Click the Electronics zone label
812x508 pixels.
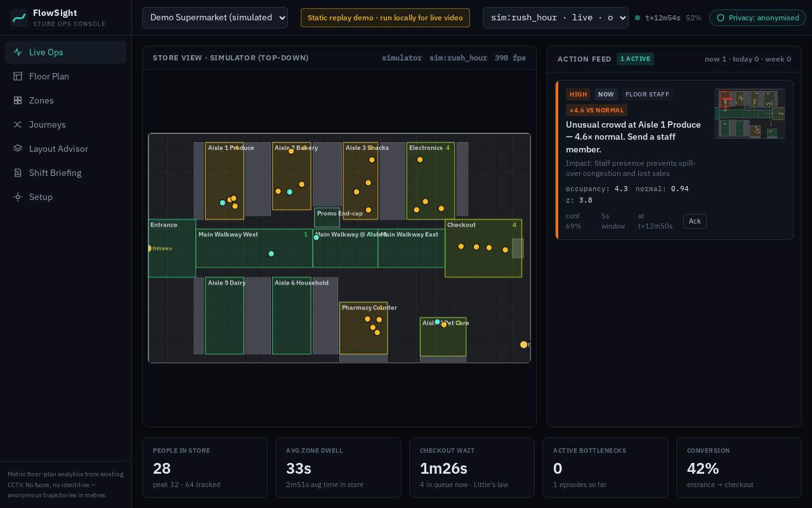click(426, 148)
